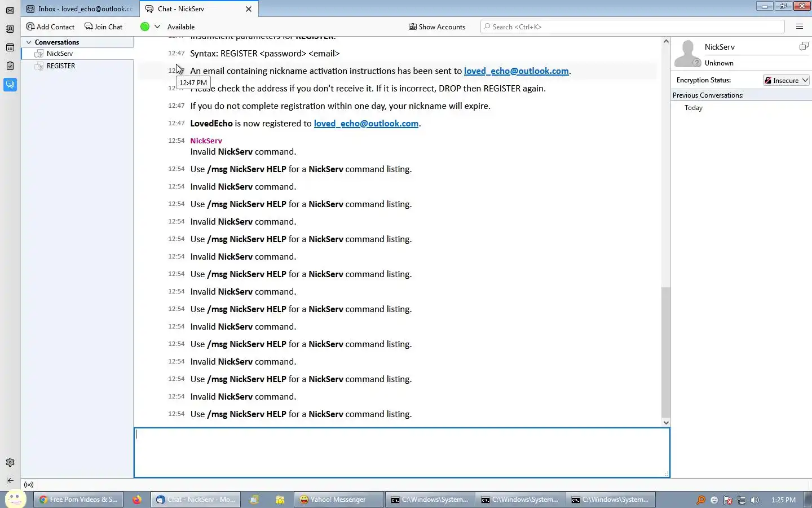
Task: Click the Add Contact button
Action: tap(50, 27)
